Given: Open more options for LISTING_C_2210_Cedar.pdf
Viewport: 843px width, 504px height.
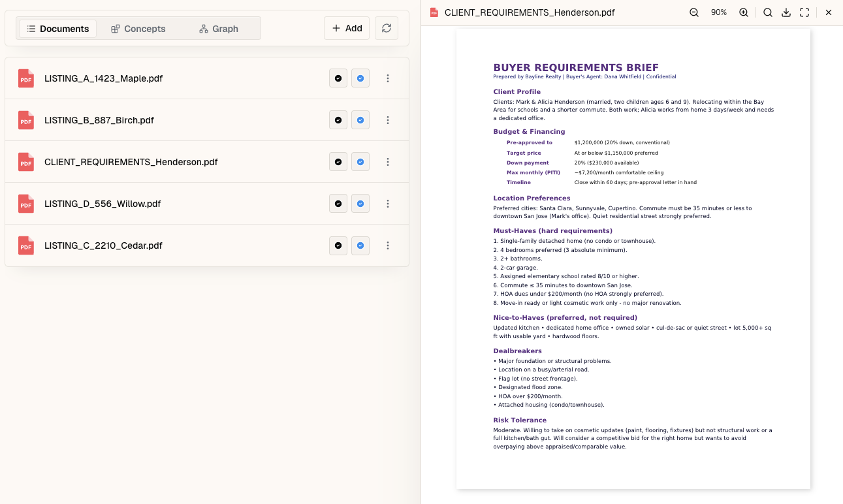Looking at the screenshot, I should click(x=388, y=245).
